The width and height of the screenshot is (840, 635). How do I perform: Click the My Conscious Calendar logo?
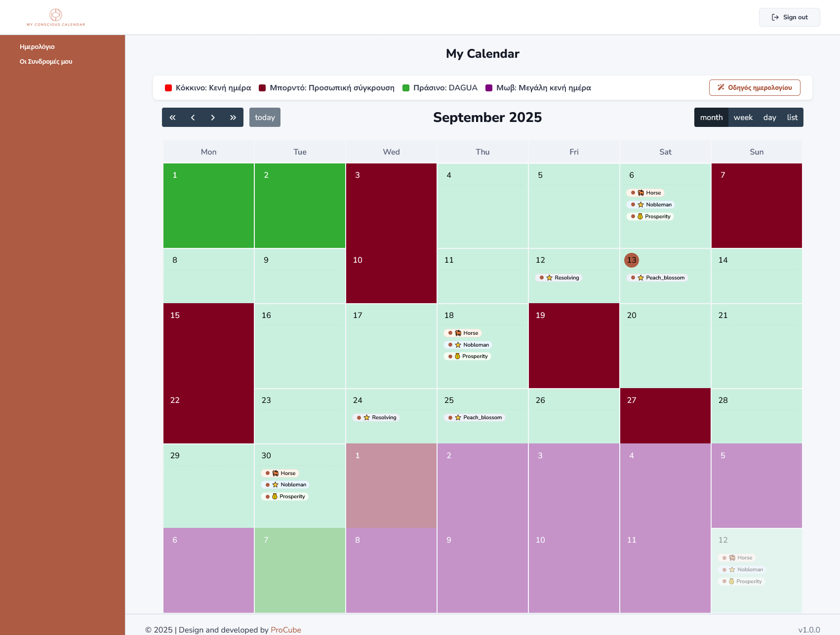pos(56,17)
